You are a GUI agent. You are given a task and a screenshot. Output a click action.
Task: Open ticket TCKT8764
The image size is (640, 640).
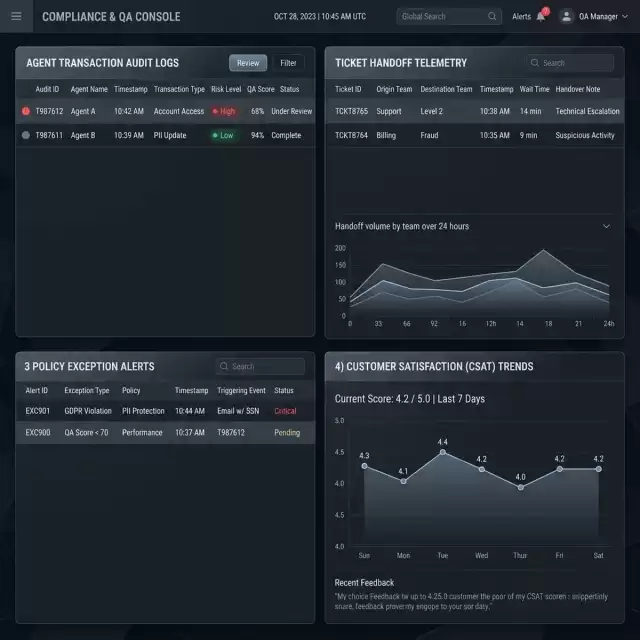click(x=474, y=135)
